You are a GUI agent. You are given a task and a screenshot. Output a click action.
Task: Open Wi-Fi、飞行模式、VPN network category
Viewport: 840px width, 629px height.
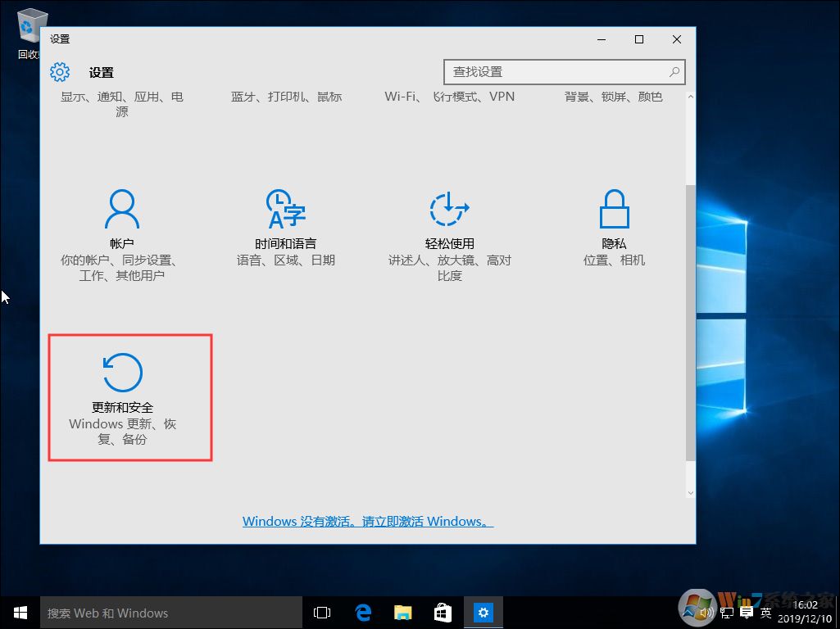[x=449, y=96]
